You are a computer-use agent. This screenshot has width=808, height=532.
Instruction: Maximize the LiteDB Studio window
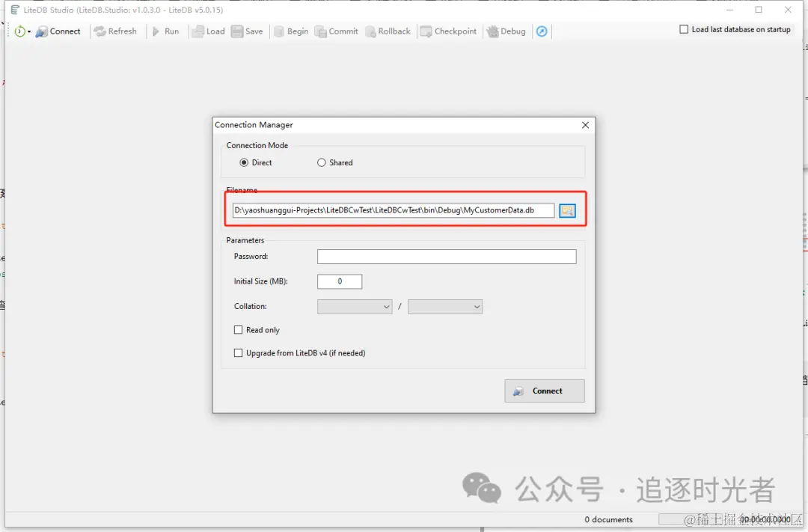[x=759, y=10]
